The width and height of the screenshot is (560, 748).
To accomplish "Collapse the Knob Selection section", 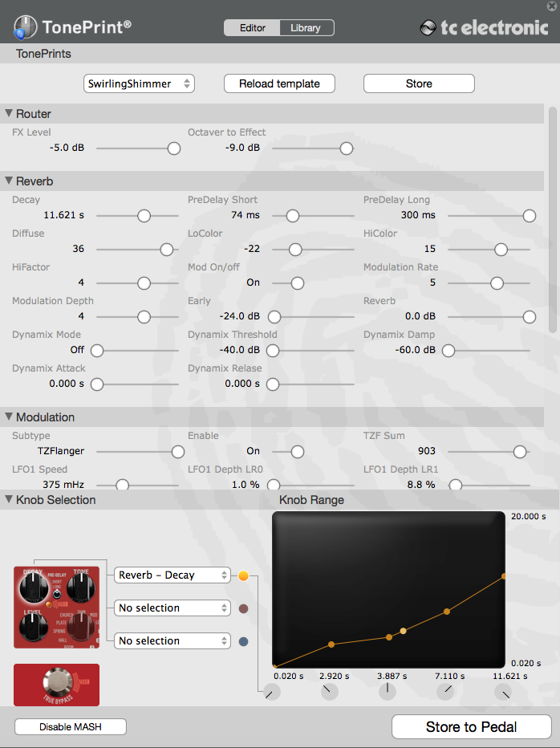I will pyautogui.click(x=9, y=499).
